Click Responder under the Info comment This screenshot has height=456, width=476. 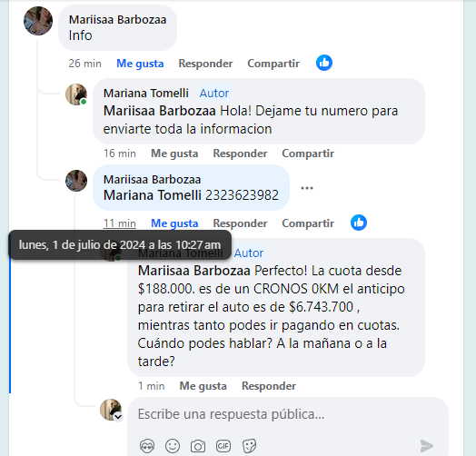205,64
